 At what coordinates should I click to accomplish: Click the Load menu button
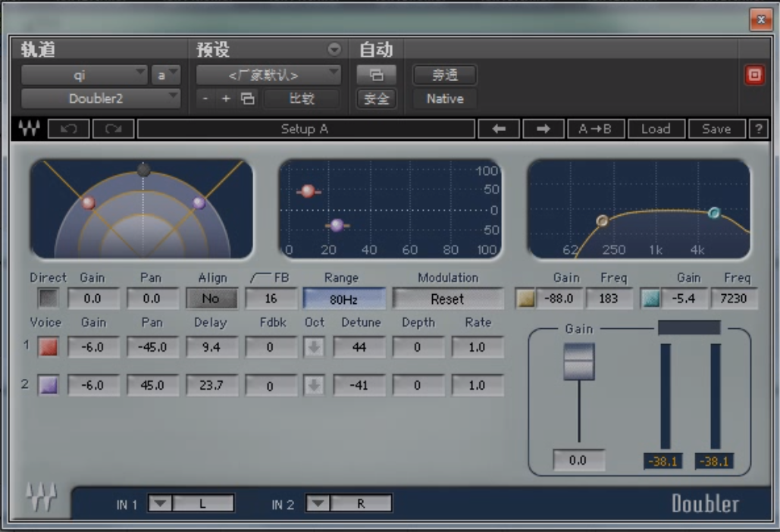click(x=656, y=129)
